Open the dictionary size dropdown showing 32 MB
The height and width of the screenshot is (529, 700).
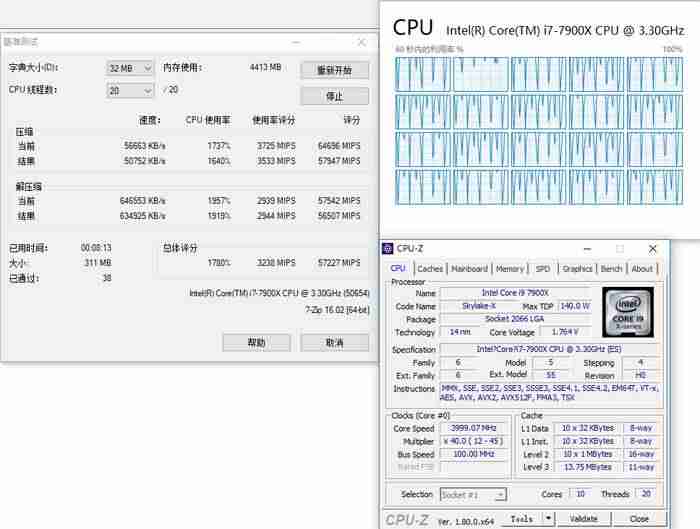(x=130, y=68)
